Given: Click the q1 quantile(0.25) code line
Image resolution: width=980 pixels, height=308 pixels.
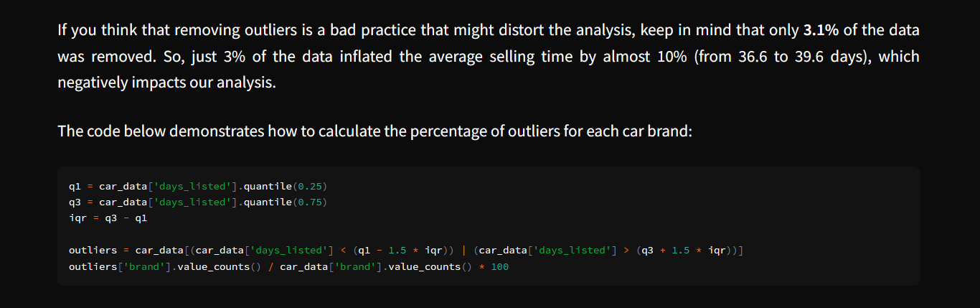Looking at the screenshot, I should 198,187.
